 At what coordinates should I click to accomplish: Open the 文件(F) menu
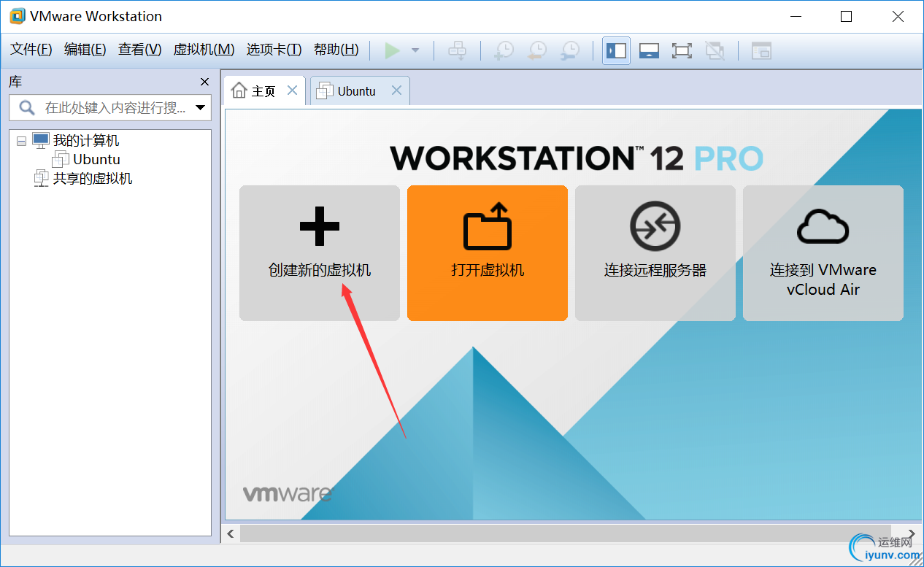31,50
